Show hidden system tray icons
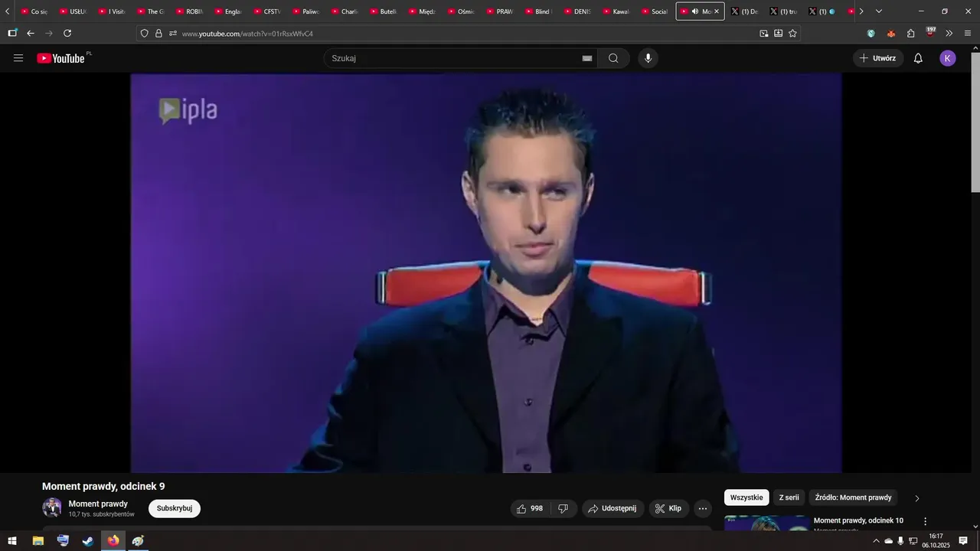 click(x=876, y=541)
